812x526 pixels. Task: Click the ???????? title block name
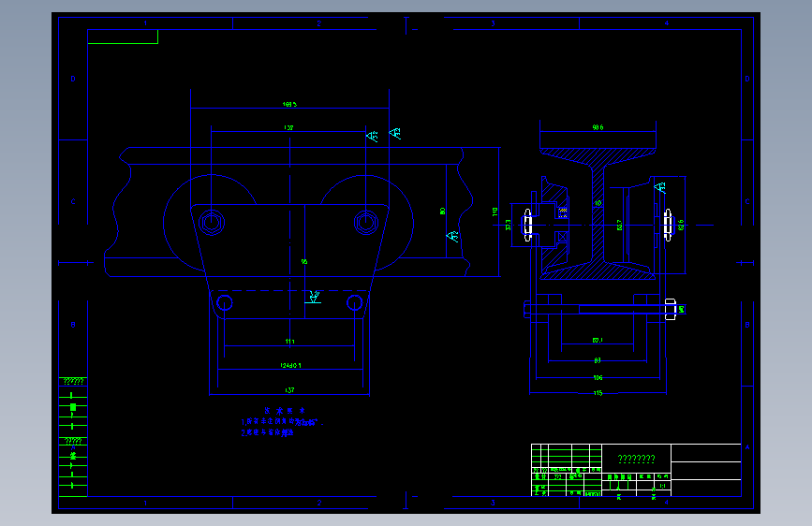[x=637, y=459]
